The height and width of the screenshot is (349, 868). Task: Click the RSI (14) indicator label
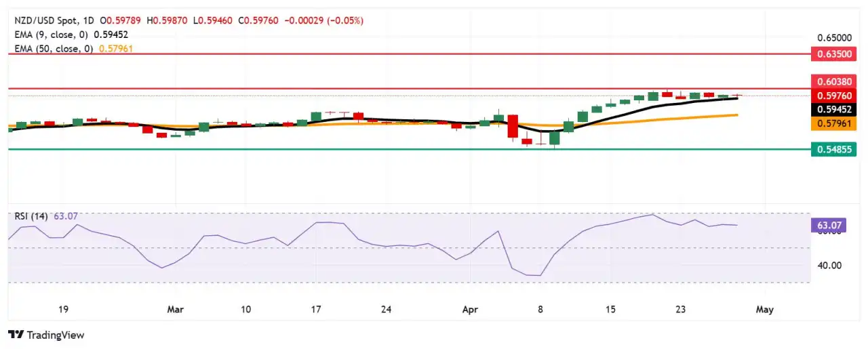[x=31, y=216]
